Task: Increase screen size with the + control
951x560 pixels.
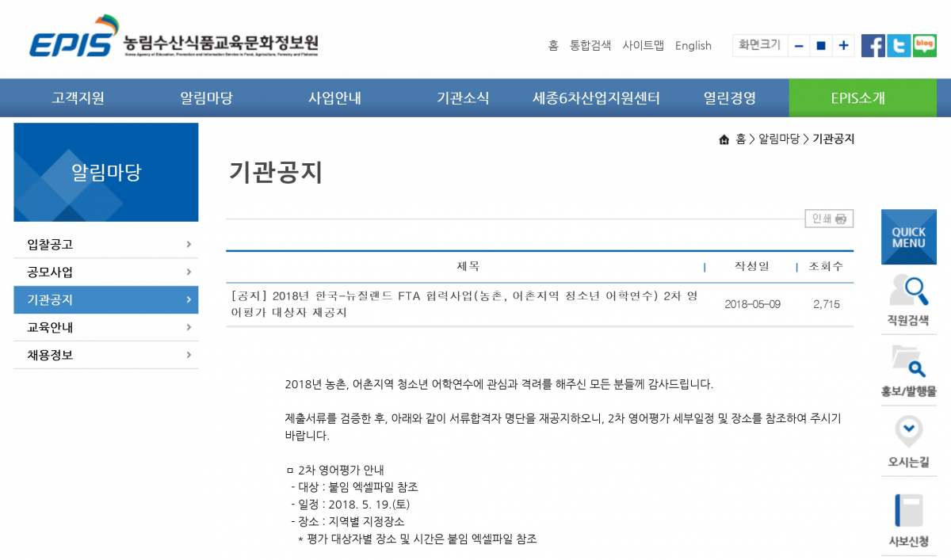Action: click(843, 46)
